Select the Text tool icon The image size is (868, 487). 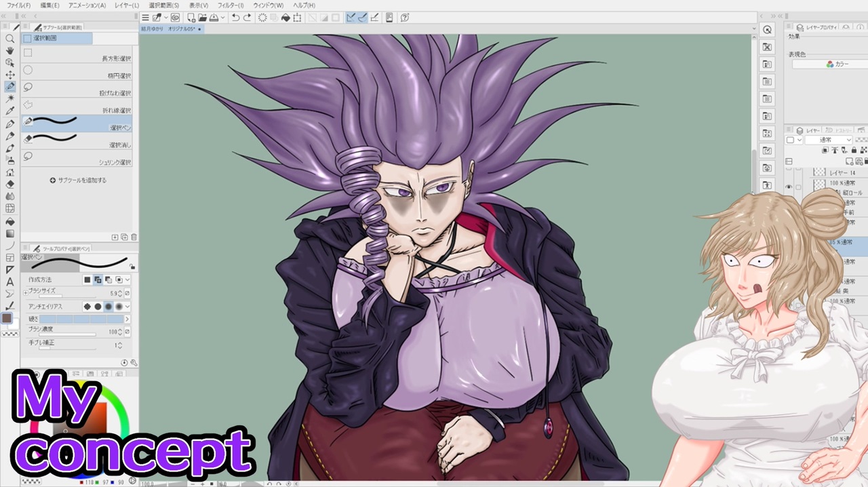[x=10, y=281]
